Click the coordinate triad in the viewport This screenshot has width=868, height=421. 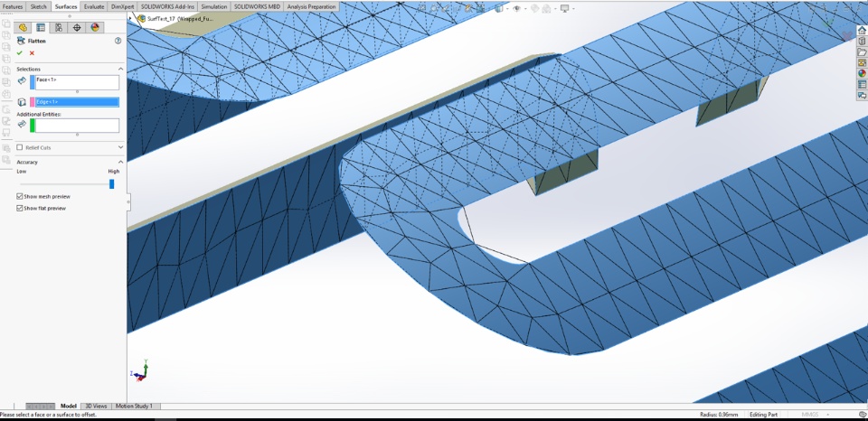coord(140,371)
